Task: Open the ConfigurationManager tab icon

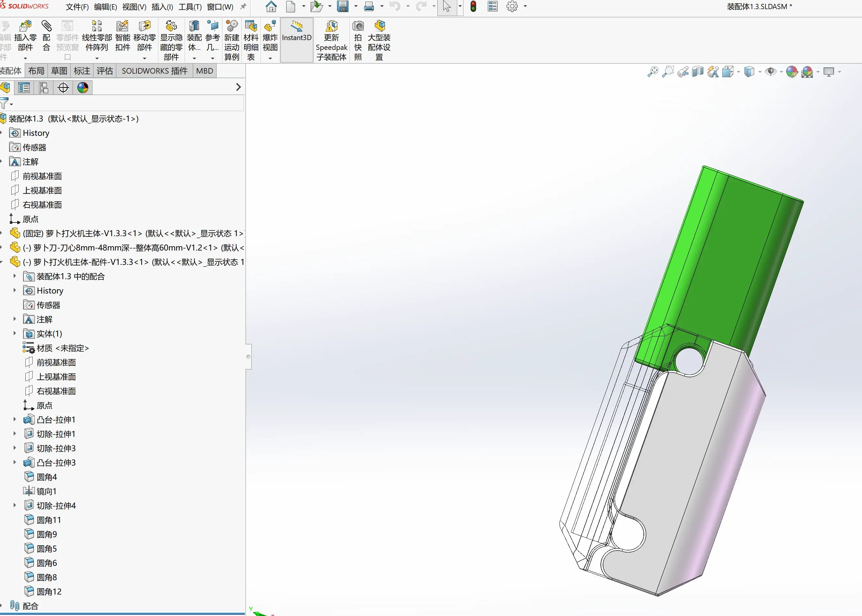Action: 44,88
